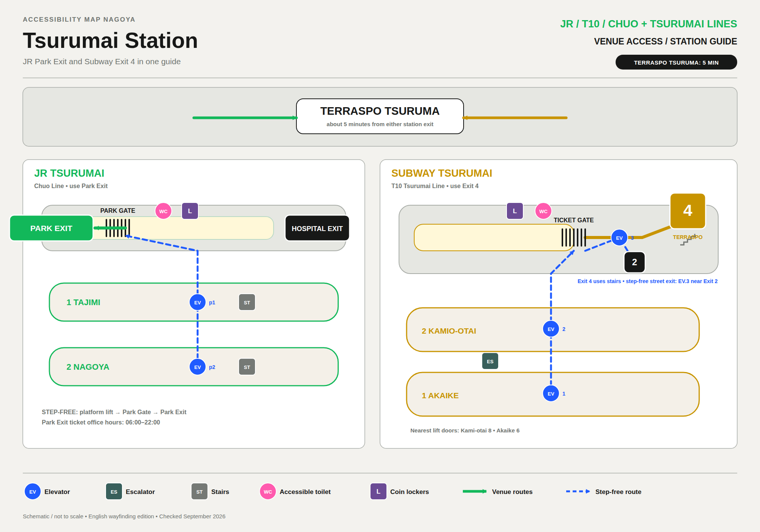Click the dashed Step-free route legend arrow
This screenshot has width=760, height=532.
tap(578, 491)
